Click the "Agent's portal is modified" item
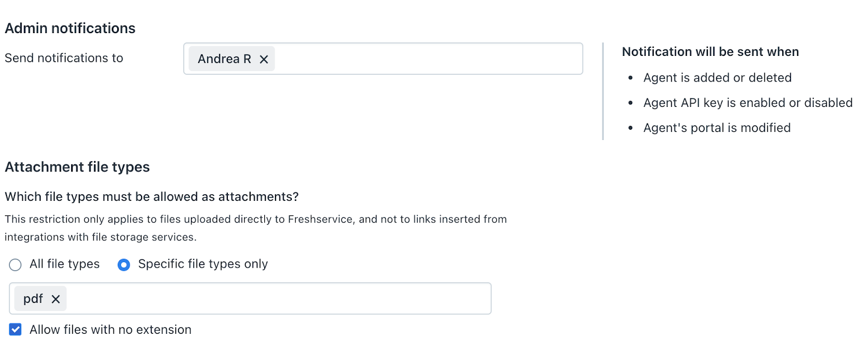 pyautogui.click(x=717, y=128)
